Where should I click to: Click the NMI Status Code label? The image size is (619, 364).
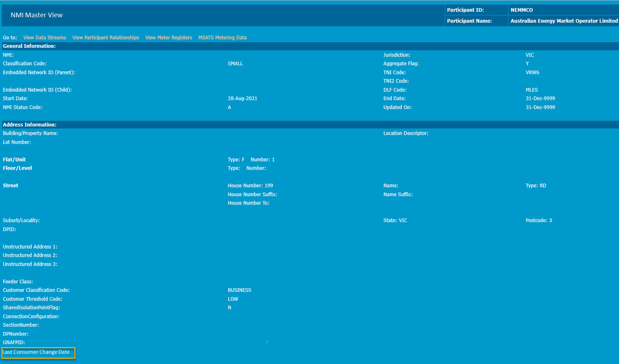click(x=23, y=107)
